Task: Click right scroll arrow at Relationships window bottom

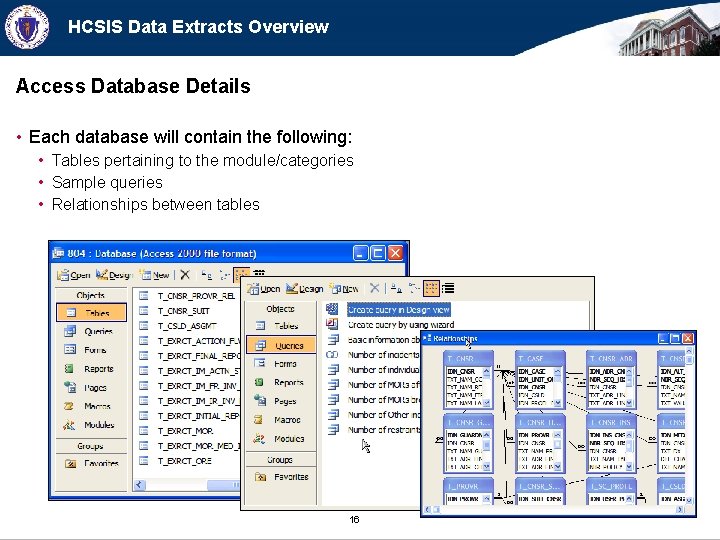Action: [681, 509]
